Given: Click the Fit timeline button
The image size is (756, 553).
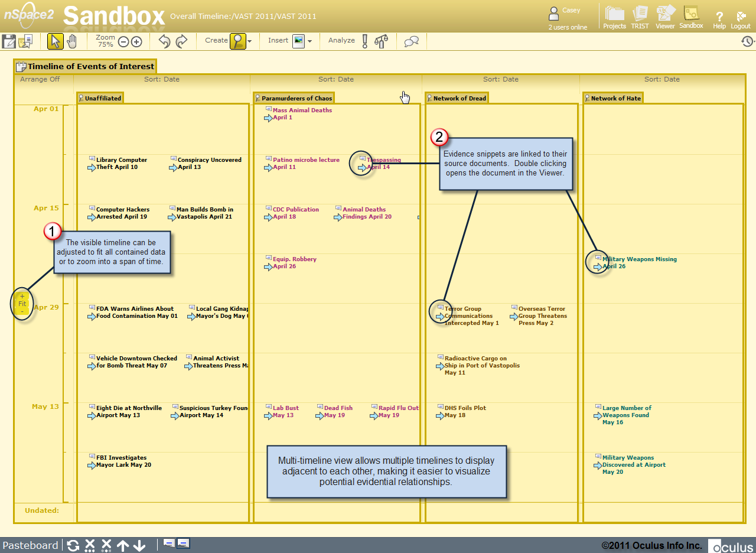Looking at the screenshot, I should (x=22, y=304).
